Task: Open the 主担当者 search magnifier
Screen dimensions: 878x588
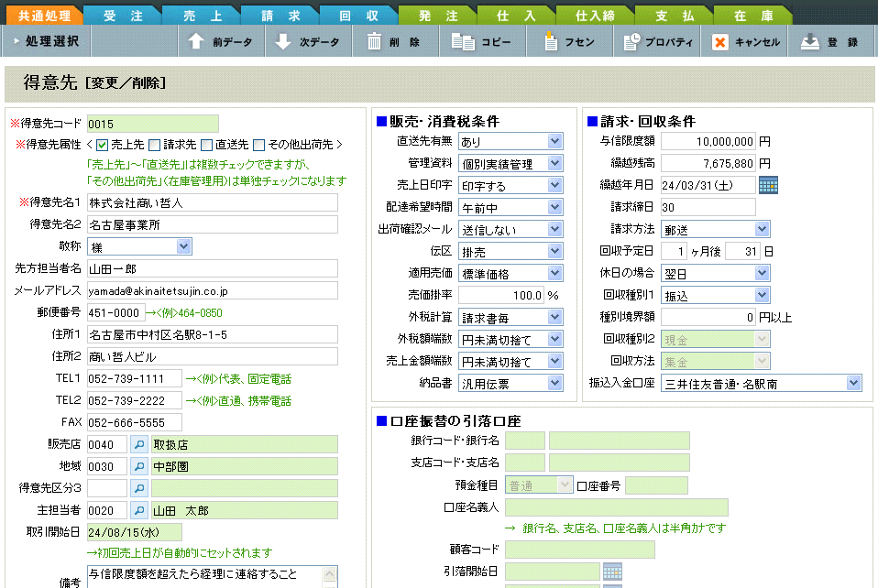Action: (x=139, y=510)
